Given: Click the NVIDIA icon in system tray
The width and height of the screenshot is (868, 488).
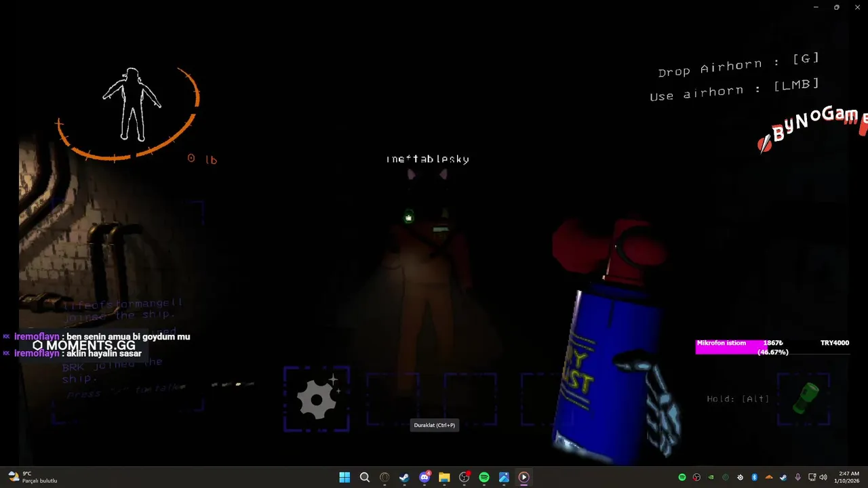Looking at the screenshot, I should [x=711, y=477].
